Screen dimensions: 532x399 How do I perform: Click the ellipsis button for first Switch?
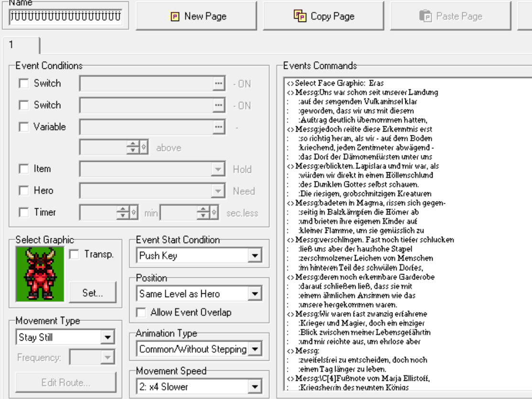click(x=219, y=84)
